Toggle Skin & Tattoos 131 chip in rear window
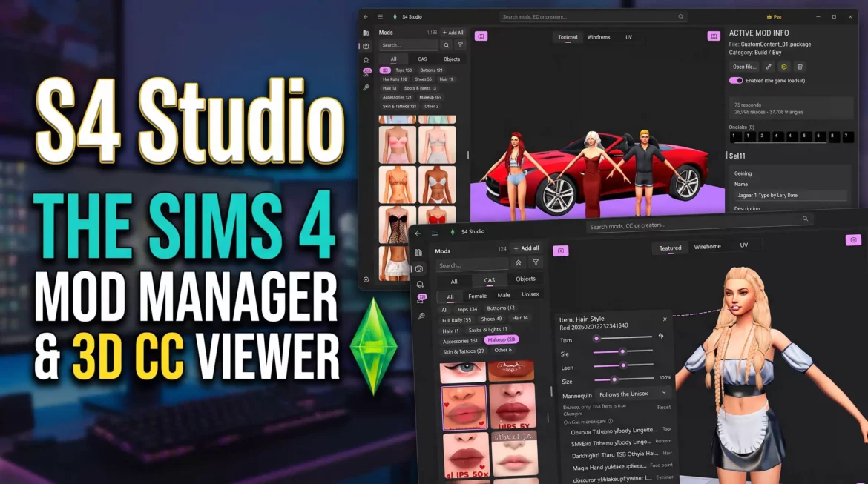The width and height of the screenshot is (868, 484). tap(399, 106)
